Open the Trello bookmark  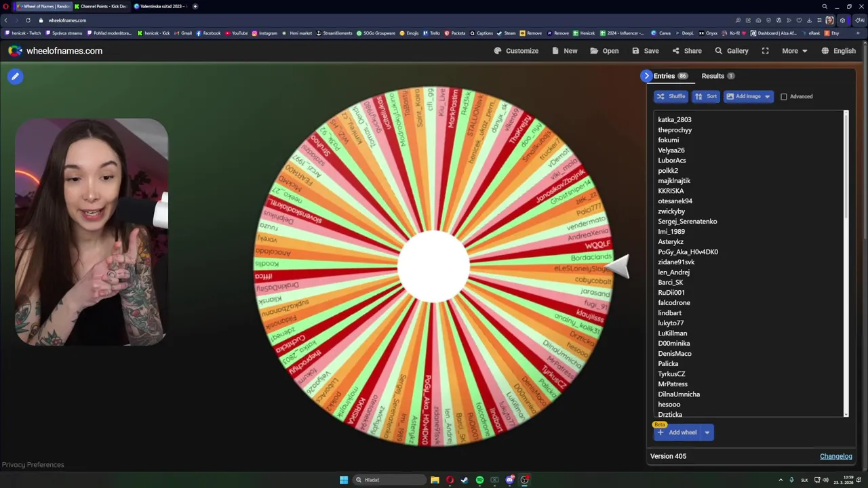(x=431, y=33)
